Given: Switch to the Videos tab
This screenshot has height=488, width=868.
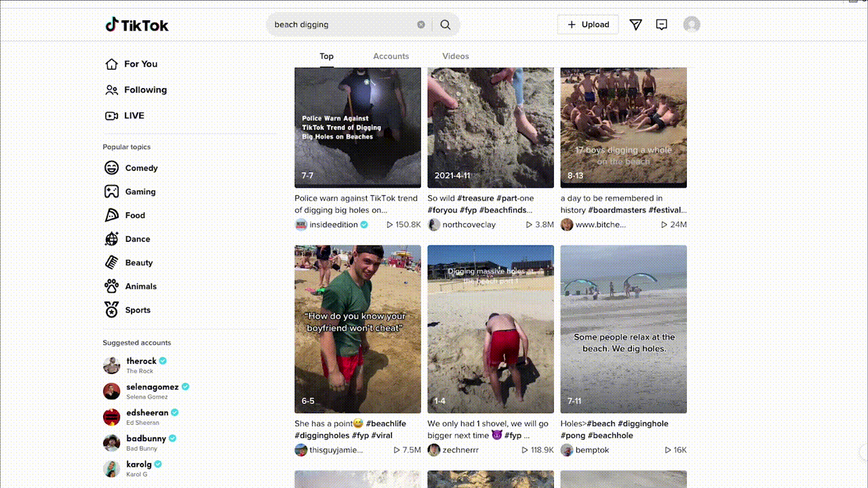Looking at the screenshot, I should [x=455, y=56].
